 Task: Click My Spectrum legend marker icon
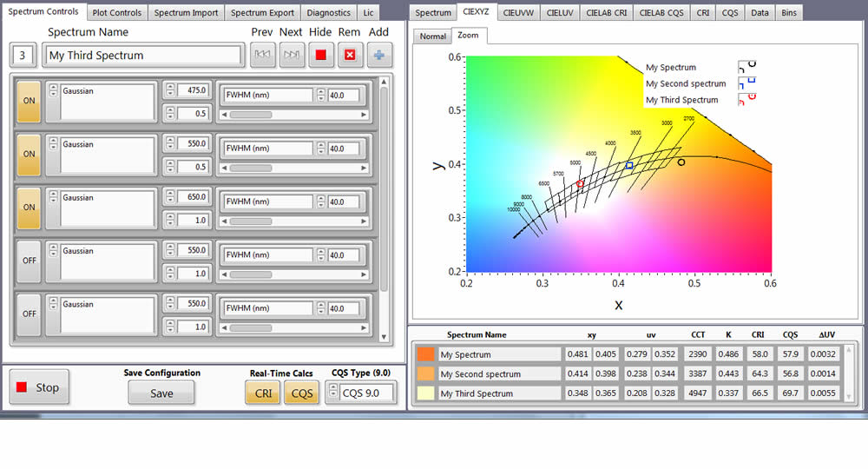point(746,67)
